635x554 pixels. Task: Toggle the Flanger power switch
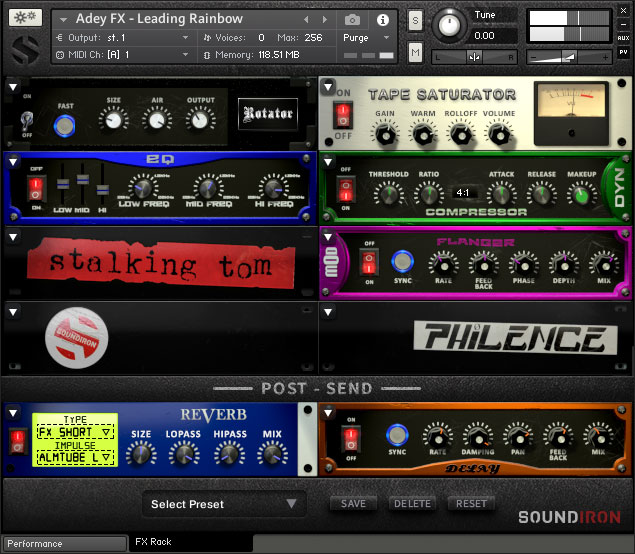tap(369, 262)
